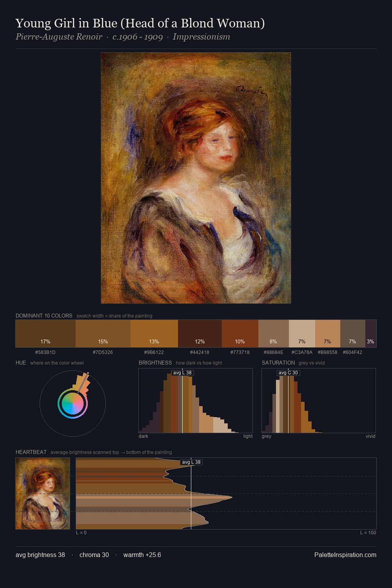Click the 'avg L 38' label in Brightness chart
This screenshot has height=588, width=392.
[x=182, y=373]
